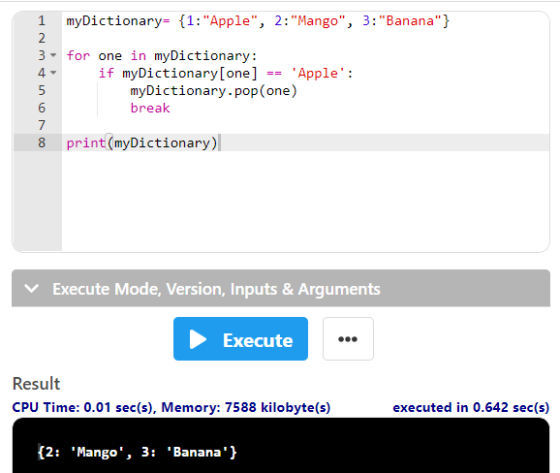This screenshot has width=560, height=473.
Task: Click the myDictionary.pop(one) statement
Action: (x=214, y=91)
